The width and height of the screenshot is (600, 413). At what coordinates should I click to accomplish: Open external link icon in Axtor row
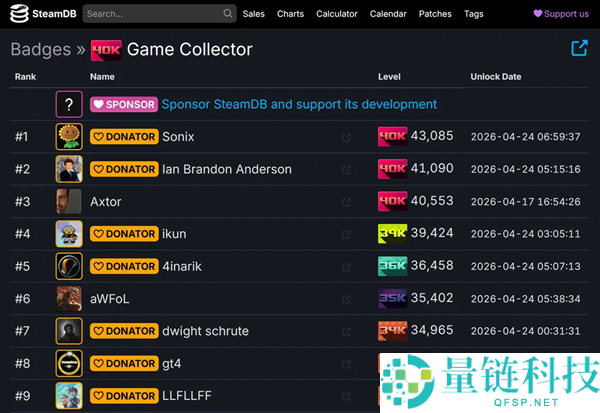point(346,202)
